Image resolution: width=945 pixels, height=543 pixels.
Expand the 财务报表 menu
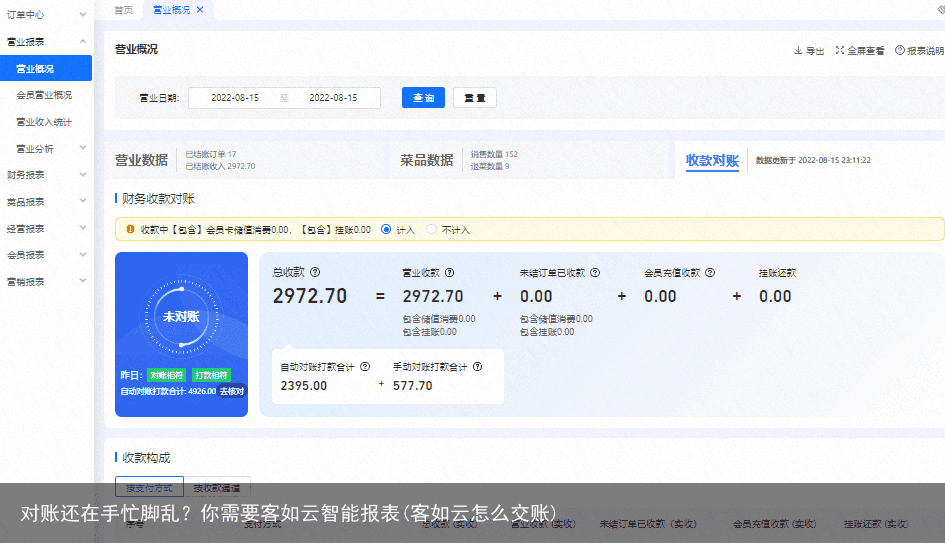[83, 175]
